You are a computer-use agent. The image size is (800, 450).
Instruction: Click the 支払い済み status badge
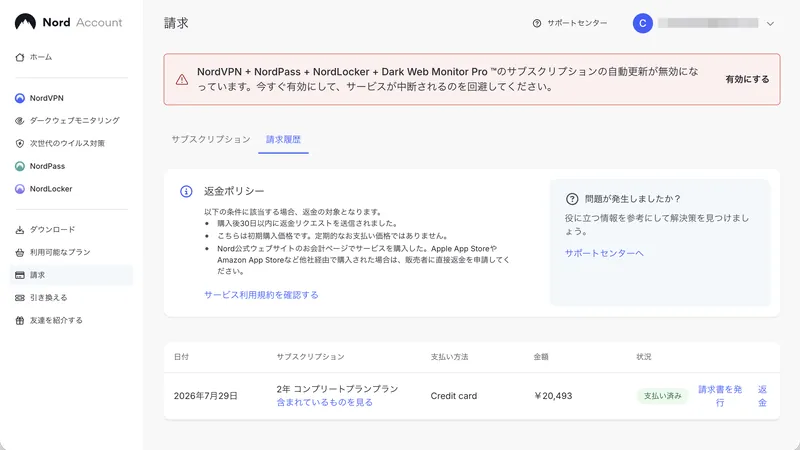[x=662, y=396]
